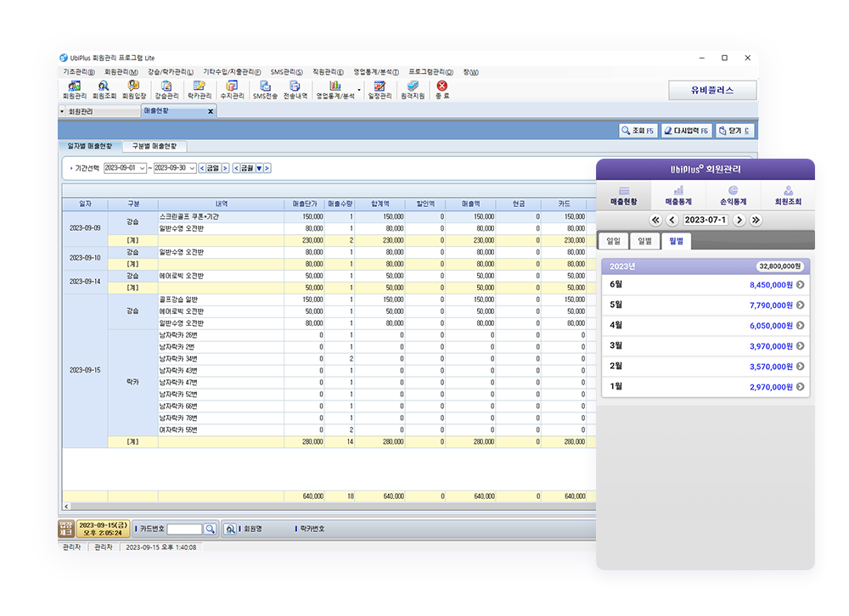849x616 pixels.
Task: Open the SMS관리 menu
Action: [x=286, y=72]
